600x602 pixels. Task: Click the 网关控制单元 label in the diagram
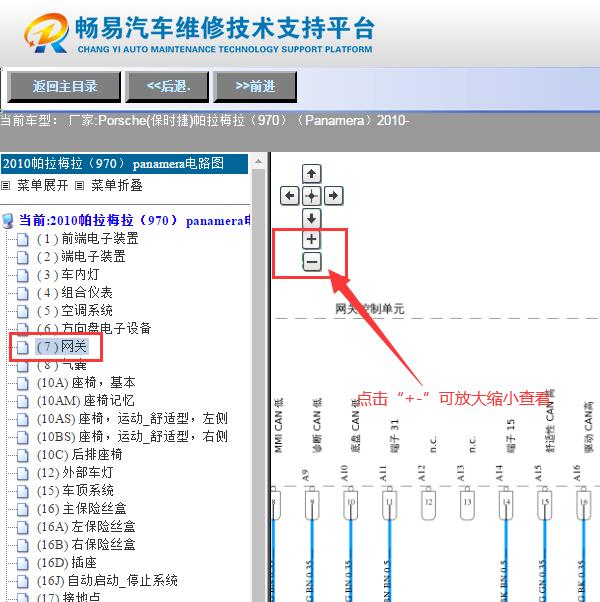[370, 309]
